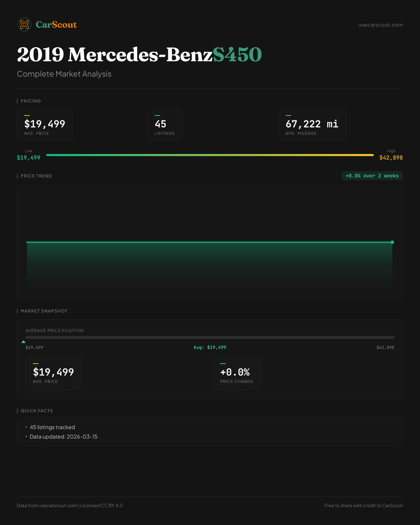Click the high price $42,898 label
The width and height of the screenshot is (420, 525).
point(391,157)
